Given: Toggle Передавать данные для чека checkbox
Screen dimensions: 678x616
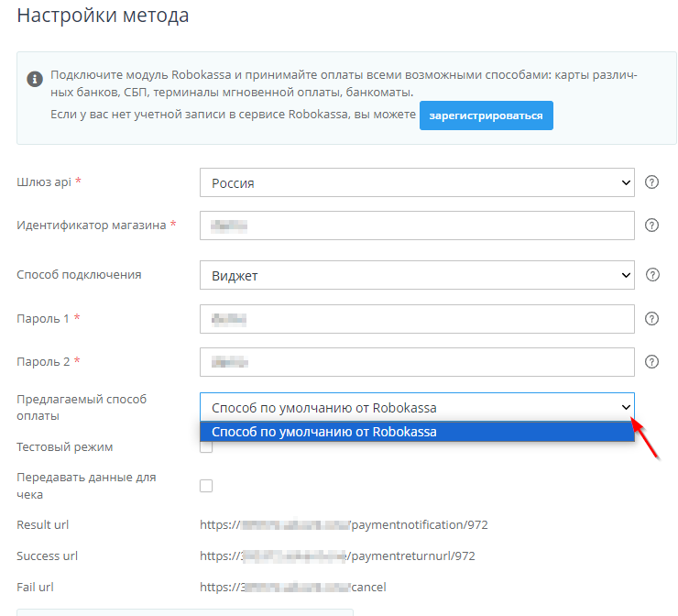Looking at the screenshot, I should click(x=206, y=486).
